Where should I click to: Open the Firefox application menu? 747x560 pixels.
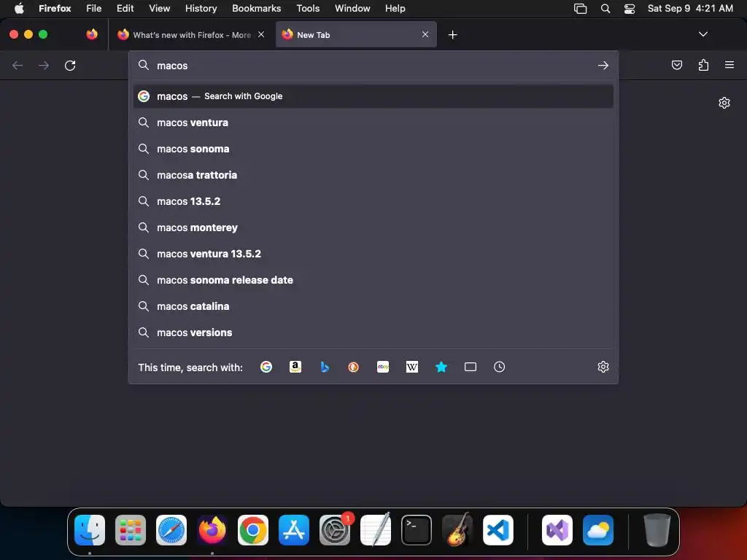[55, 8]
